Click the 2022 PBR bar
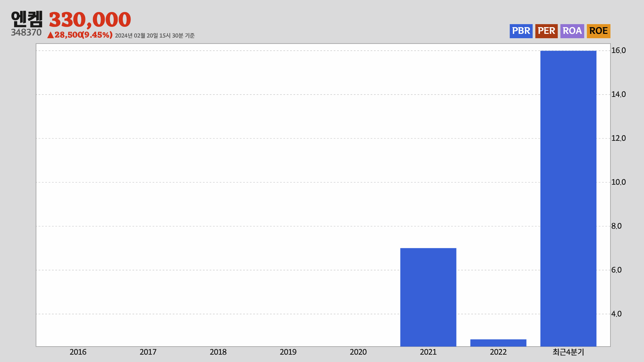644x362 pixels. click(498, 343)
